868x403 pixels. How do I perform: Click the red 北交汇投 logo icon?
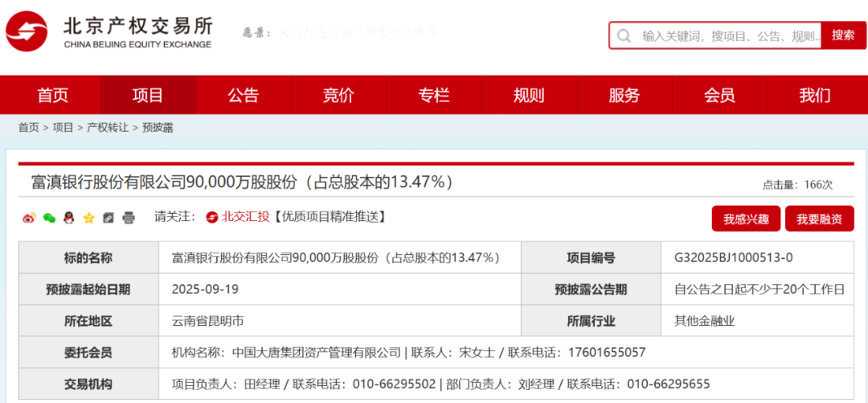point(212,217)
